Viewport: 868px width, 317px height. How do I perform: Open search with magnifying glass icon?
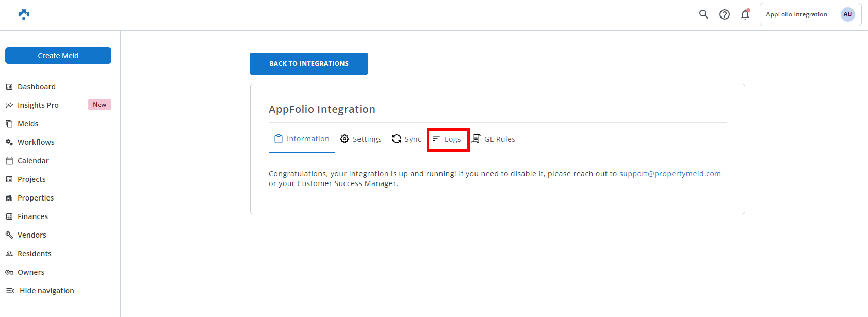703,14
